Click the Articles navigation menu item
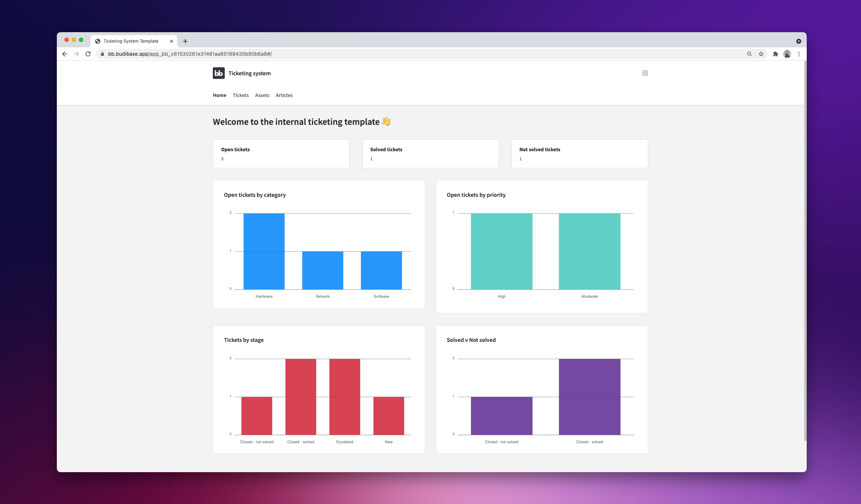The width and height of the screenshot is (861, 504). tap(284, 95)
